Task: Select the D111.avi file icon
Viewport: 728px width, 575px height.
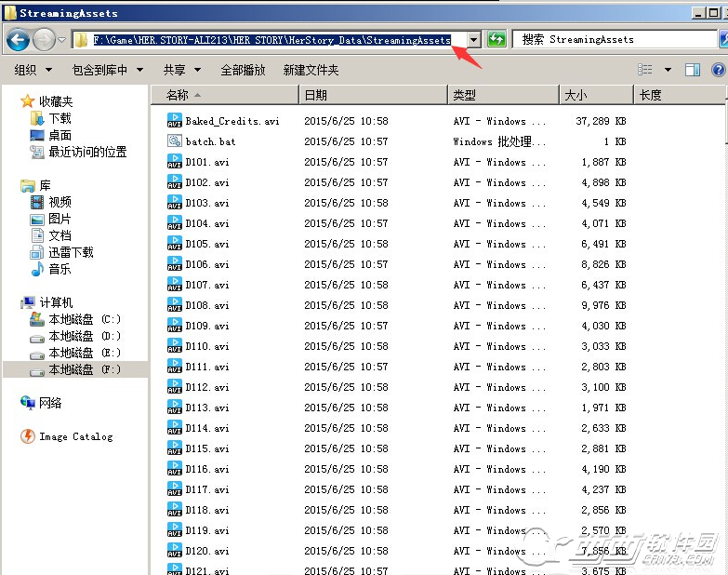Action: coord(175,366)
